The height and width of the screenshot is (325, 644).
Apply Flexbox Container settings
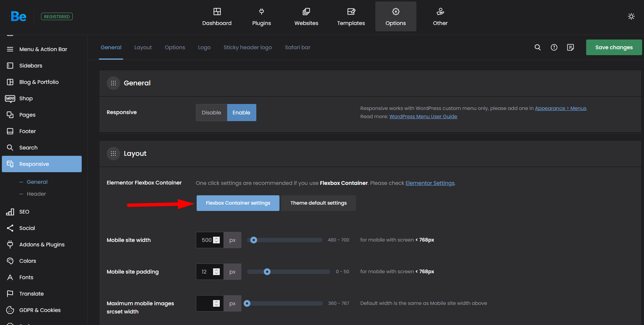click(x=238, y=203)
